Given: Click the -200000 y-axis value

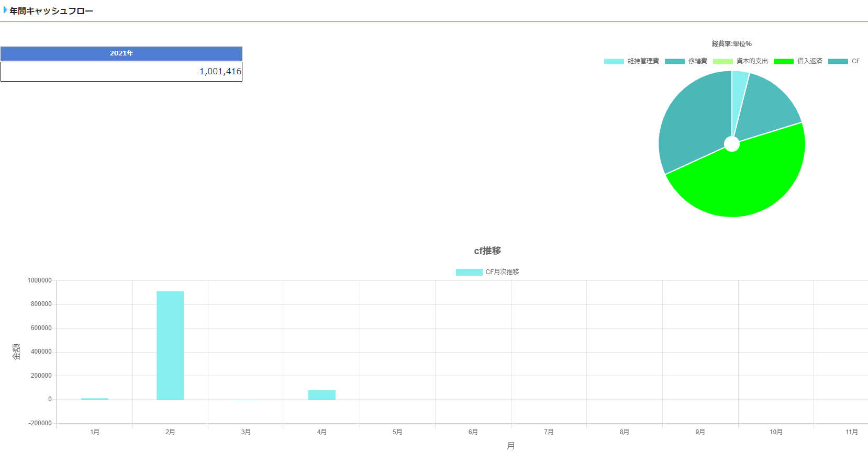Looking at the screenshot, I should tap(40, 424).
